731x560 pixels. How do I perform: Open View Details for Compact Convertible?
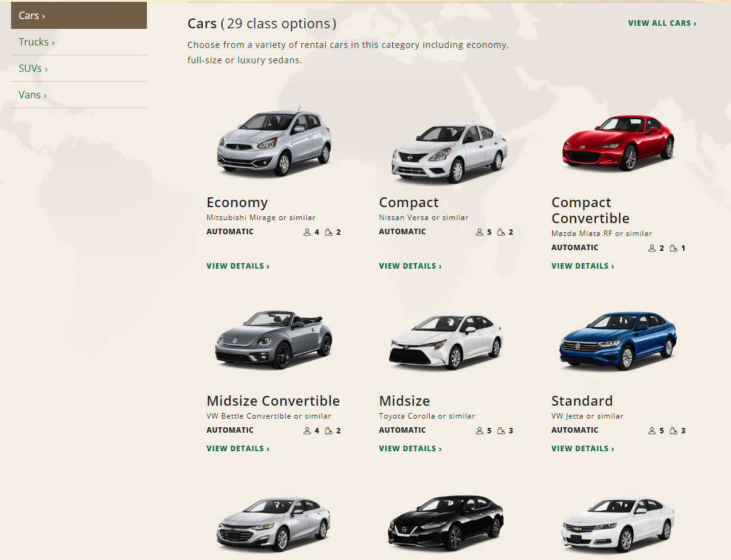[x=582, y=266]
